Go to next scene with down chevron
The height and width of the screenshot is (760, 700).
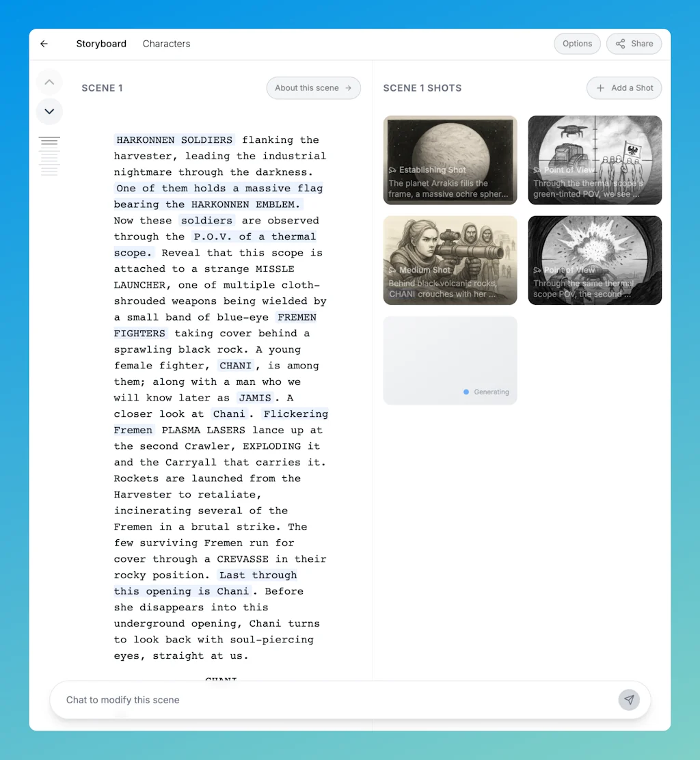coord(49,111)
